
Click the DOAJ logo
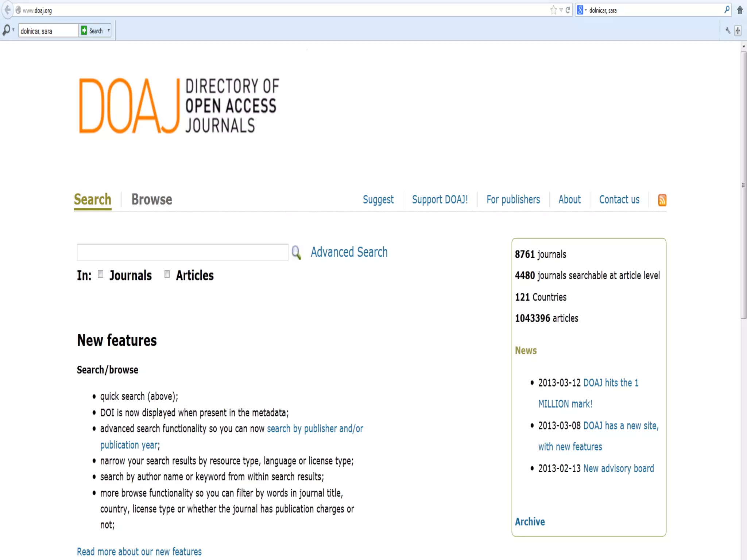[x=179, y=105]
